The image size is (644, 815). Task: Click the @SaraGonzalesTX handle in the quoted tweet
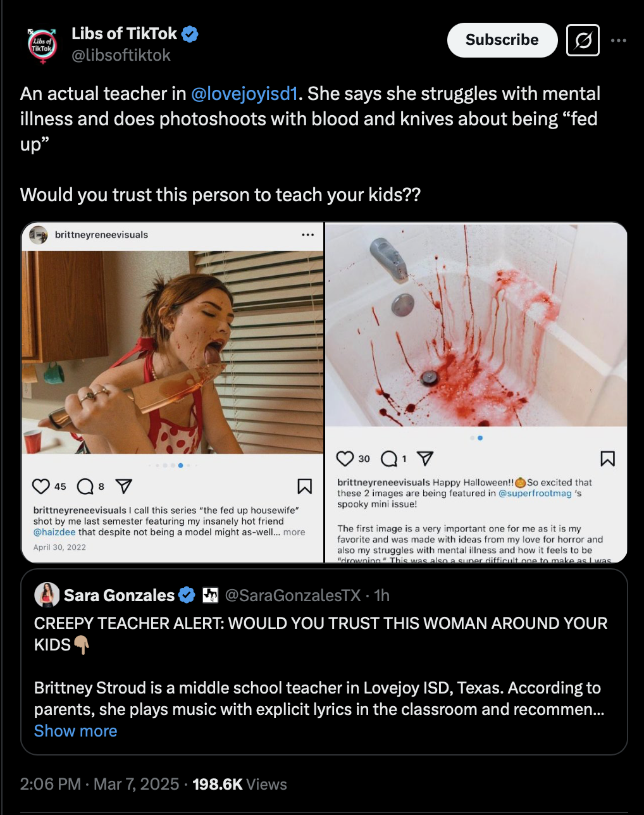293,595
